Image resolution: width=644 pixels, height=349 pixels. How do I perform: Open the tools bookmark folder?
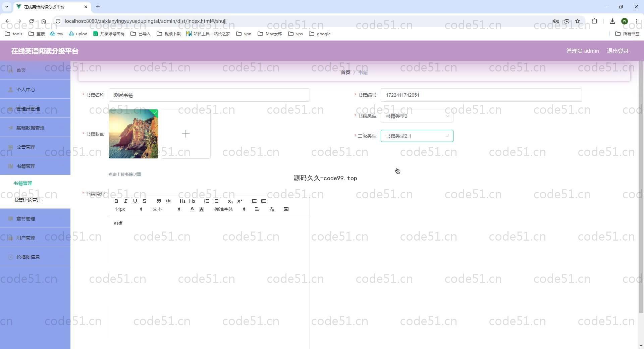14,34
